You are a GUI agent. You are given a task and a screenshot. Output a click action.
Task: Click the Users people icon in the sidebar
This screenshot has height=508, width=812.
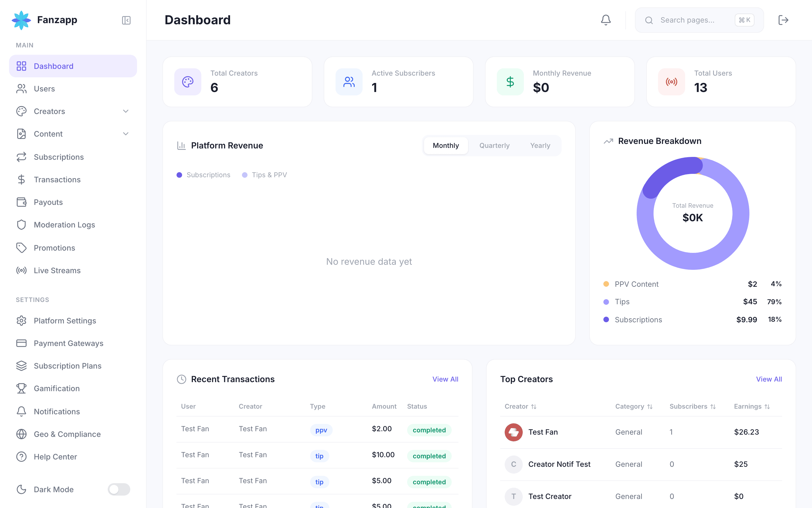click(x=21, y=89)
